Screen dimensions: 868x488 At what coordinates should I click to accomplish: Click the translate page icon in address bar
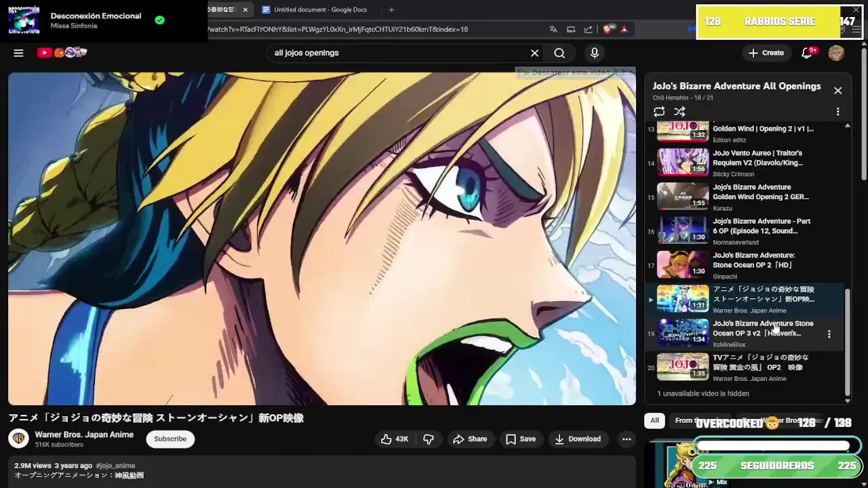point(553,29)
